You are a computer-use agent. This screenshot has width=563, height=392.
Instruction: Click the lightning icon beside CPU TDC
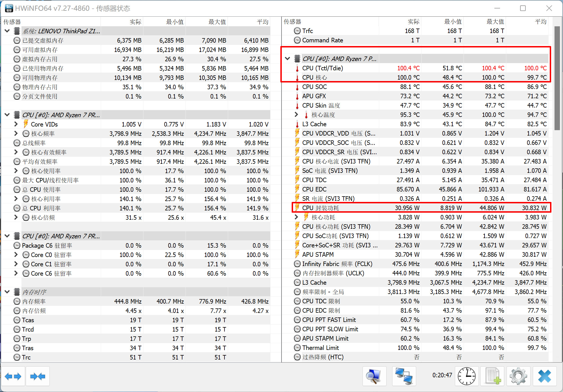[297, 180]
